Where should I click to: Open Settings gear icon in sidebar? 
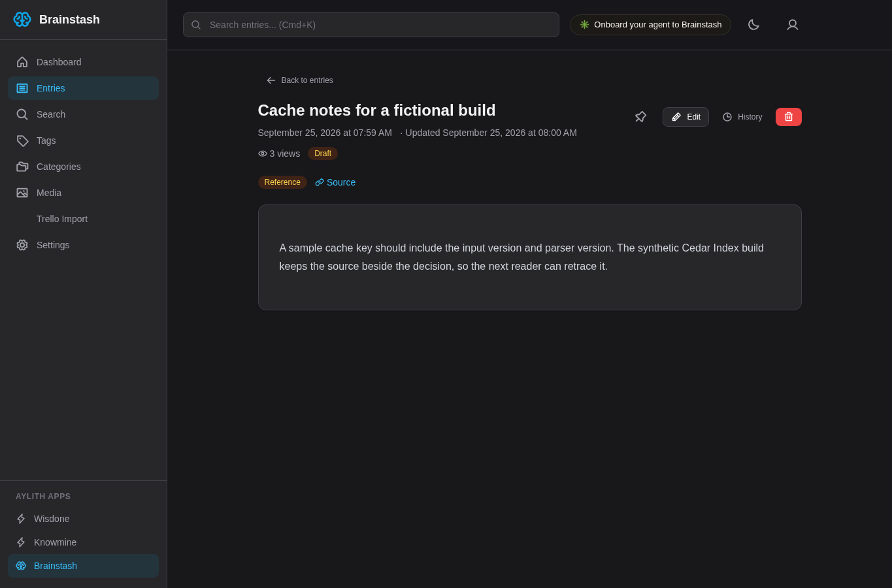click(22, 245)
